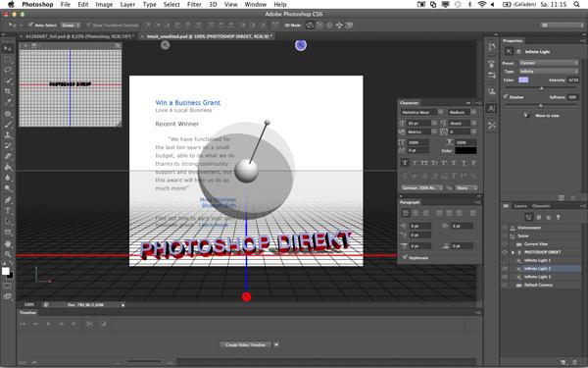Click the Softness value field
The width and height of the screenshot is (588, 368).
point(572,97)
